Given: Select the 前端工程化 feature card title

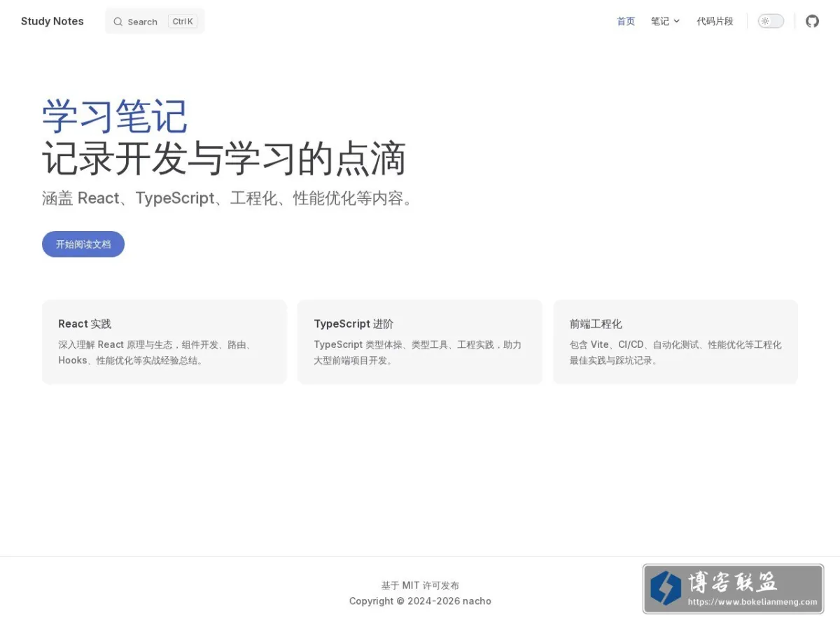Looking at the screenshot, I should (x=596, y=323).
